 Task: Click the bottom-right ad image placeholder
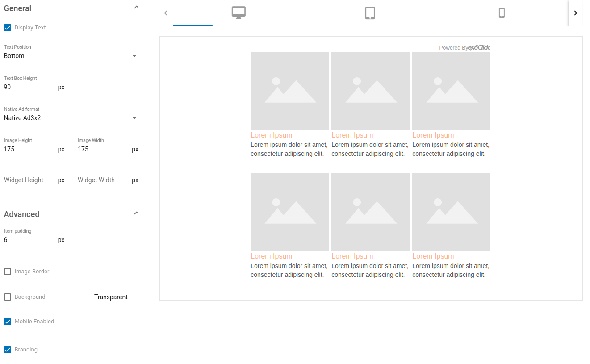(451, 212)
